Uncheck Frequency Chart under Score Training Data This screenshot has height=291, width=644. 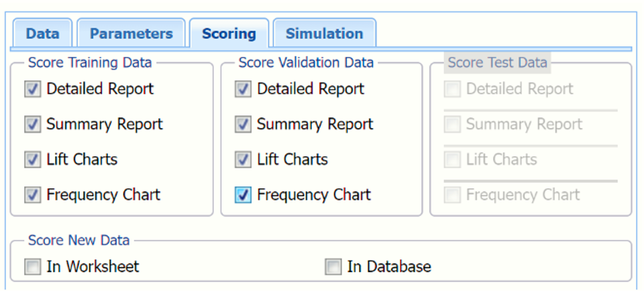(32, 195)
